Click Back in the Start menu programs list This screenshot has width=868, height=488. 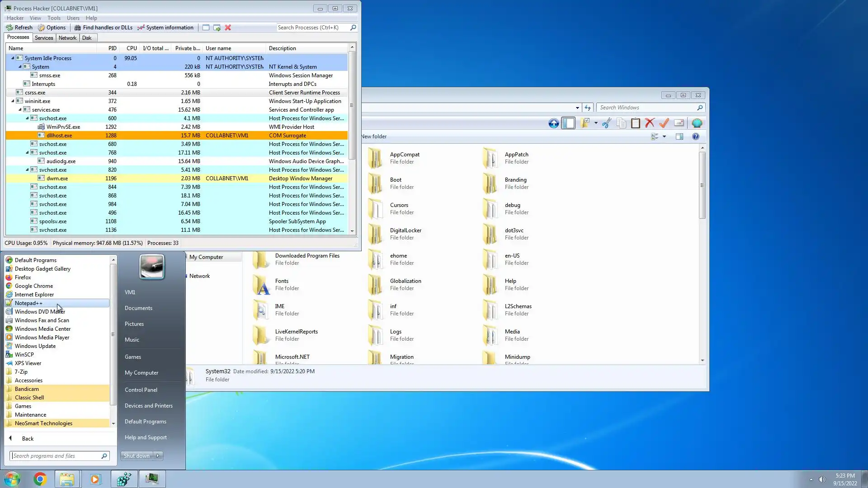coord(28,439)
